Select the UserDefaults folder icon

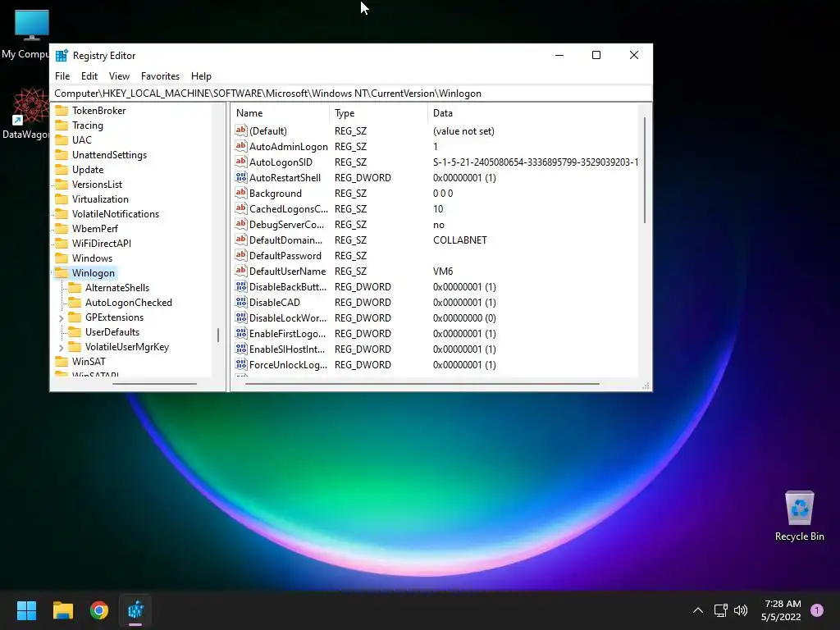[x=75, y=332]
